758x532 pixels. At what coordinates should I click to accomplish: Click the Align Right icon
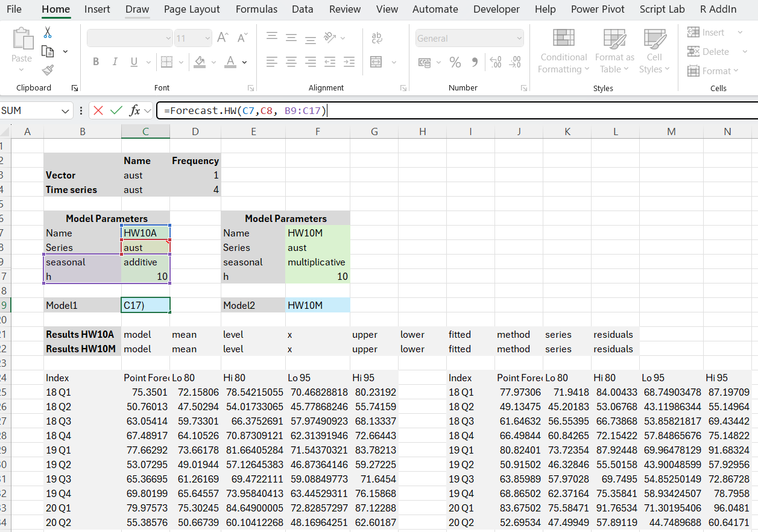pyautogui.click(x=311, y=62)
